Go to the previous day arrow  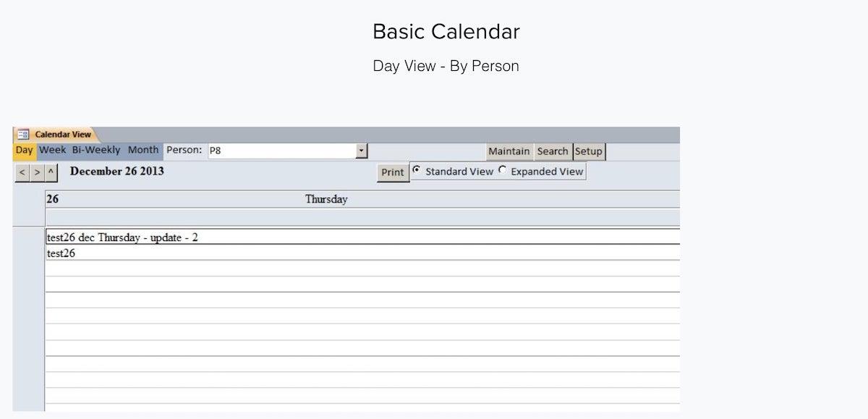coord(22,172)
